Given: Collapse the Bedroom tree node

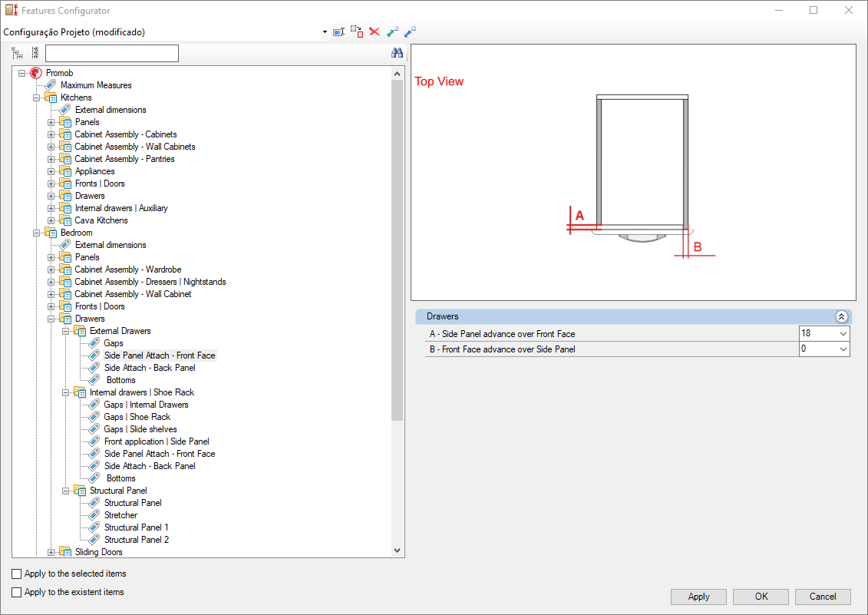Looking at the screenshot, I should point(37,233).
